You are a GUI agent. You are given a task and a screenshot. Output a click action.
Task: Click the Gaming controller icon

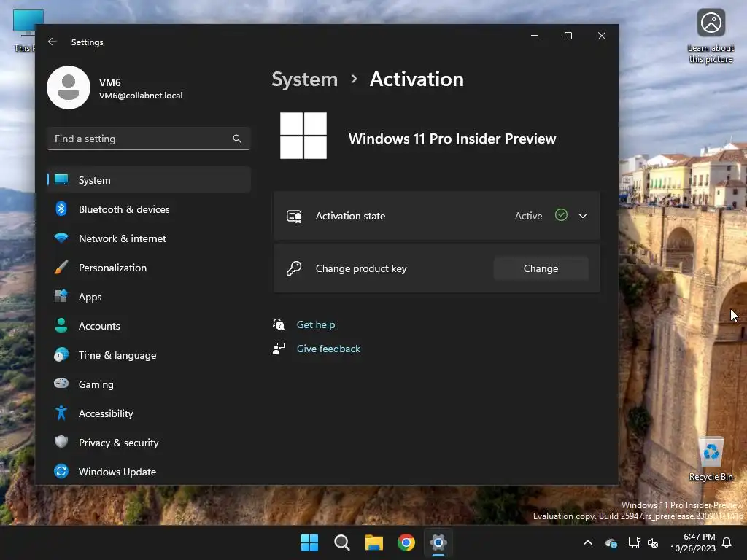[x=61, y=384]
